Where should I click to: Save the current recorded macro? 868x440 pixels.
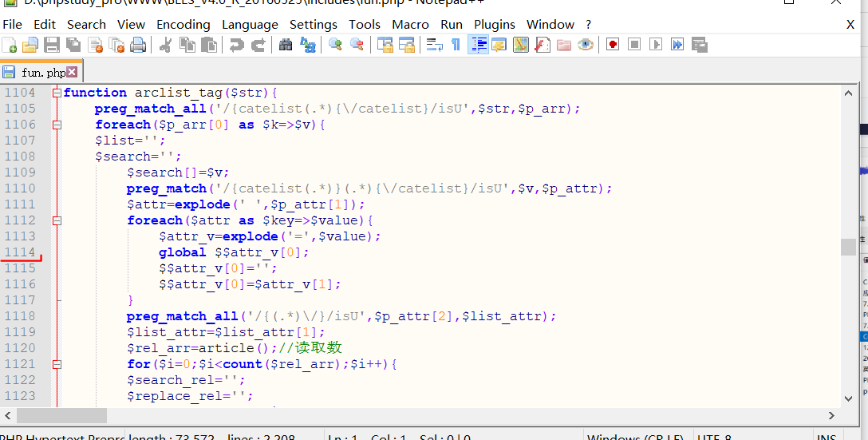pos(699,45)
